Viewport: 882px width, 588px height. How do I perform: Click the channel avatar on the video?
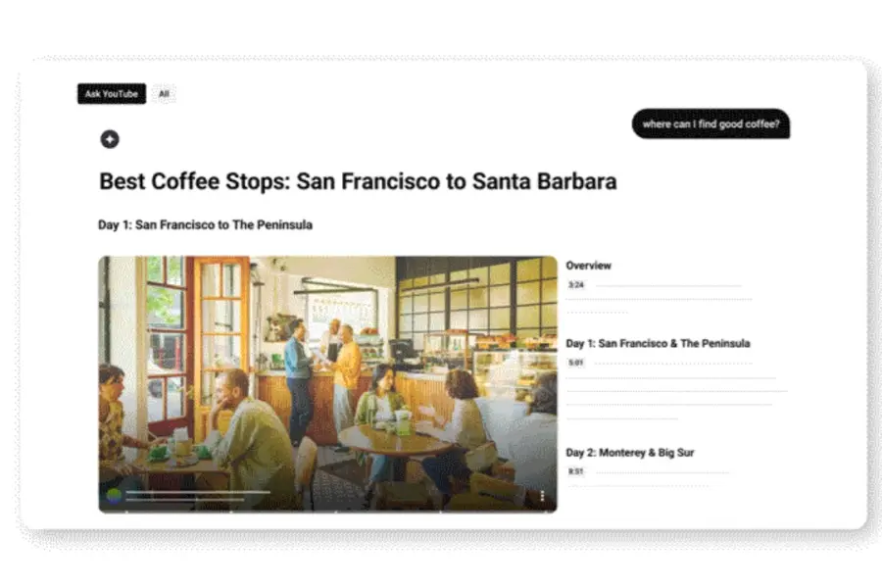[x=115, y=495]
